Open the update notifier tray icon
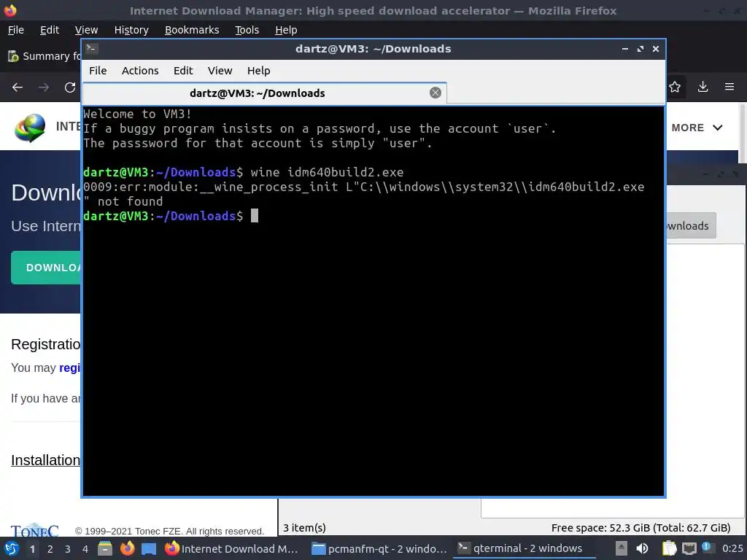The image size is (747, 560). [x=707, y=548]
